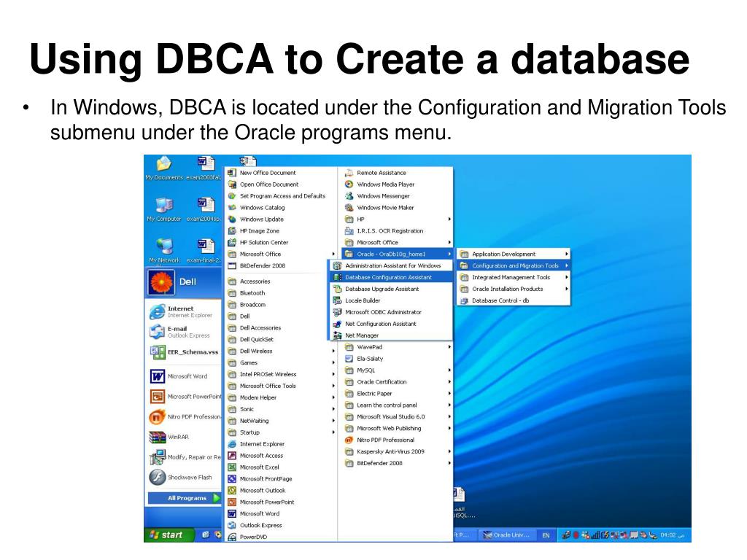Click BitDefender 2008 icon in left column
Screen dimensions: 747x560
click(x=232, y=265)
